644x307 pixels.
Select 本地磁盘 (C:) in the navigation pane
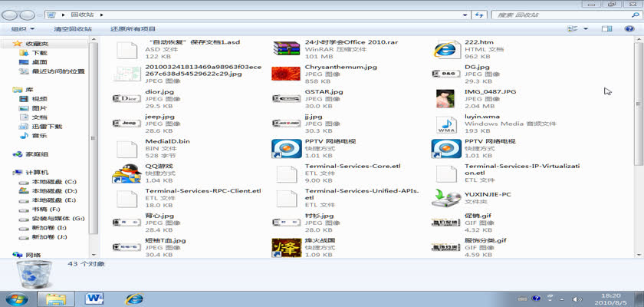click(53, 181)
